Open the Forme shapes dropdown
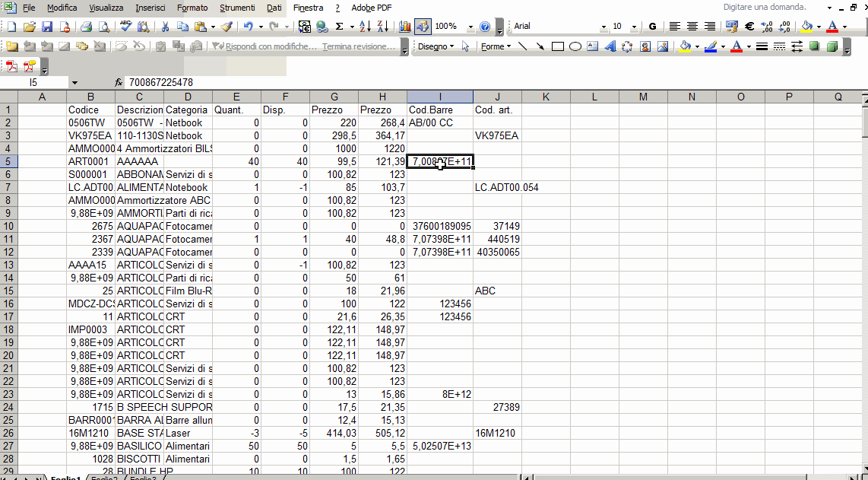 [496, 46]
